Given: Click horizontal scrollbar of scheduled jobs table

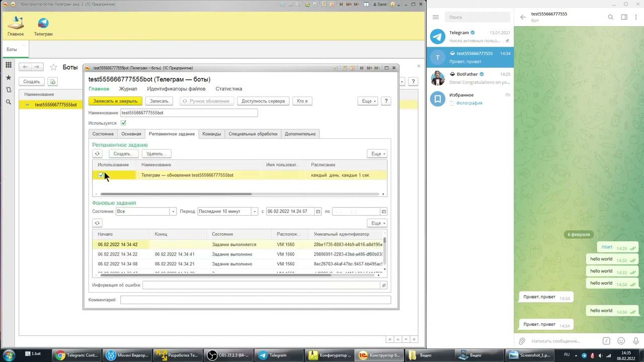Looking at the screenshot, I should tap(176, 194).
